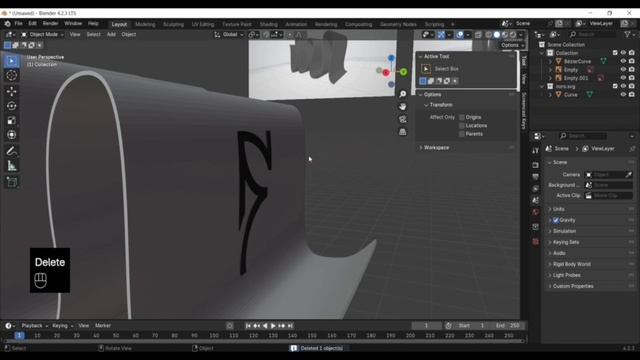Jump to timeline start frame
This screenshot has width=640, height=360.
coord(248,326)
